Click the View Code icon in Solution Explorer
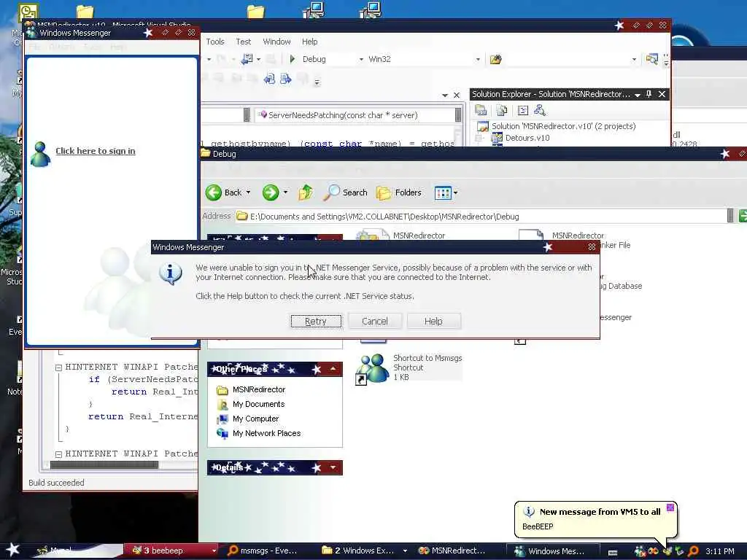This screenshot has width=747, height=560. point(522,111)
